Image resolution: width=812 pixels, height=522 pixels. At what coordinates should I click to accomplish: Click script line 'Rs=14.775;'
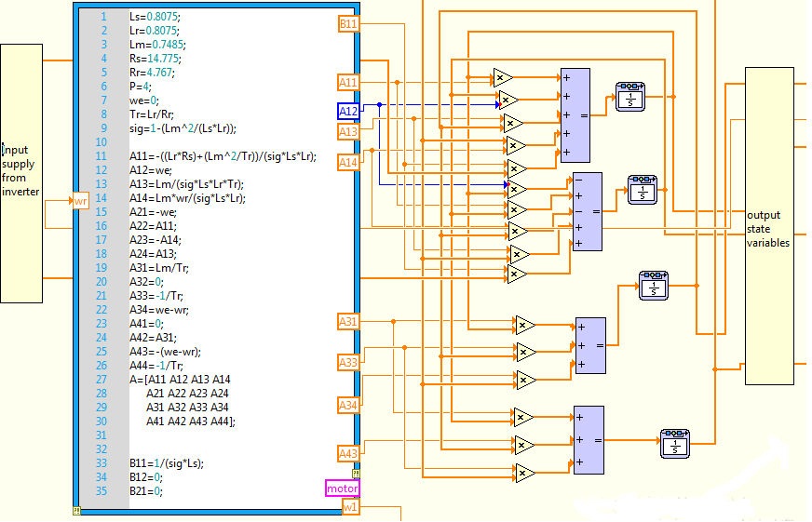click(156, 59)
